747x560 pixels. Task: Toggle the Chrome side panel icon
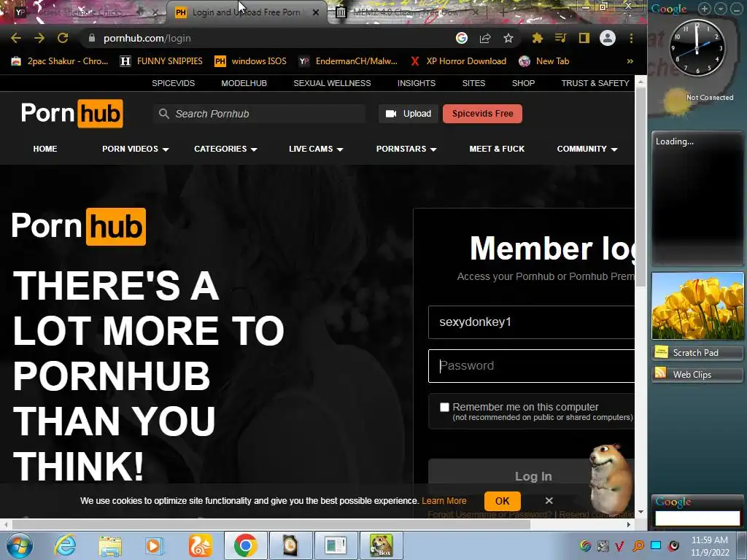tap(584, 38)
